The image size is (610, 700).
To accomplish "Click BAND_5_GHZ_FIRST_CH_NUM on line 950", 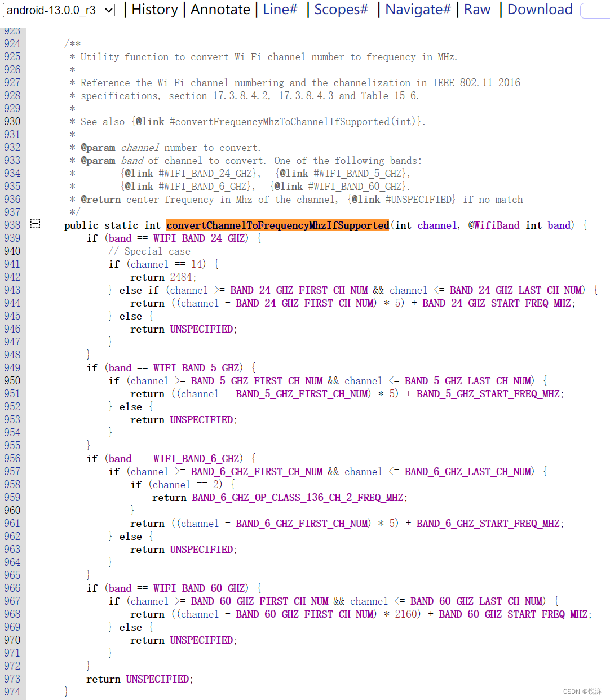I will coord(257,381).
